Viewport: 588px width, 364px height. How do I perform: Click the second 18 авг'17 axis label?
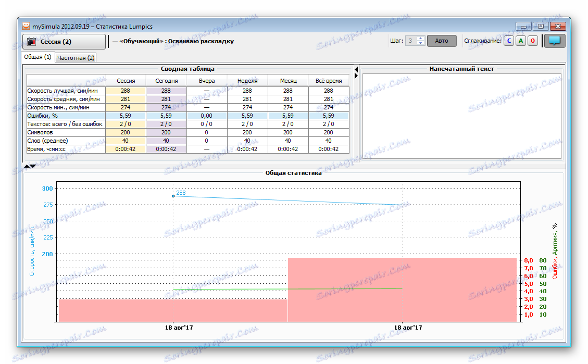(408, 328)
